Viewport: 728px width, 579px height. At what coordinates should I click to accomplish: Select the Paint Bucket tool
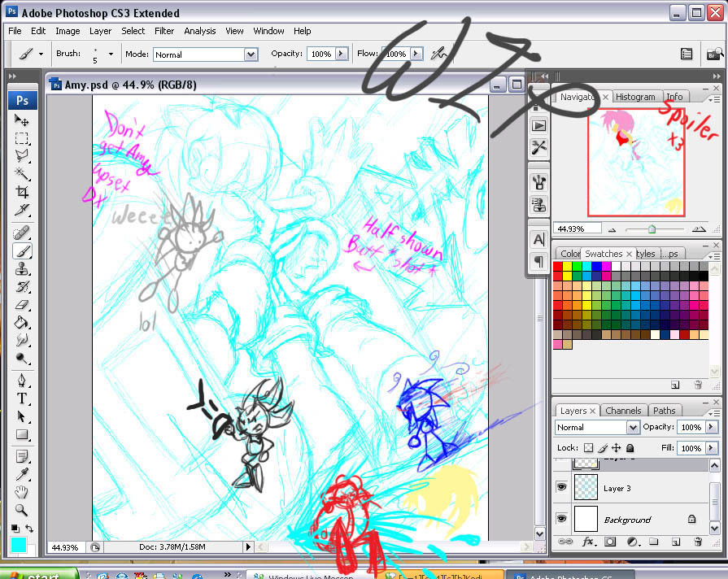pos(21,322)
